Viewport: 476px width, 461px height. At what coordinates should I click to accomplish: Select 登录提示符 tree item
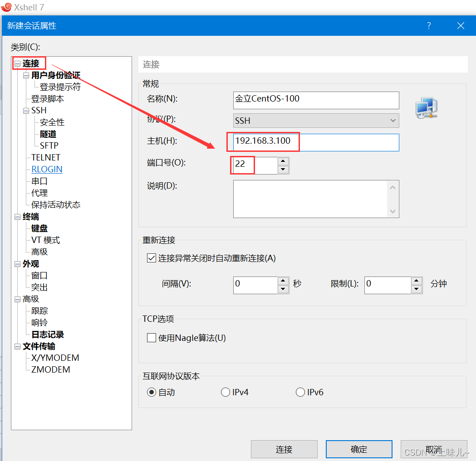pos(60,87)
